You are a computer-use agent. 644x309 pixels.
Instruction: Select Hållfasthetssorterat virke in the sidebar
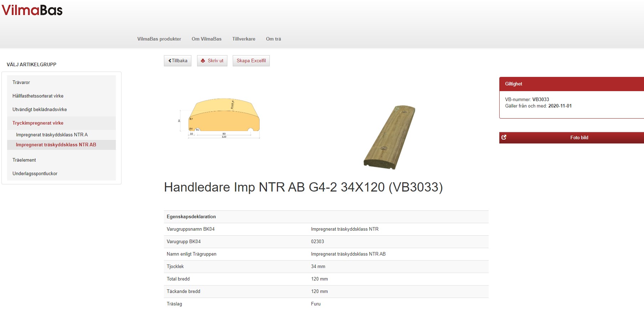(x=38, y=96)
